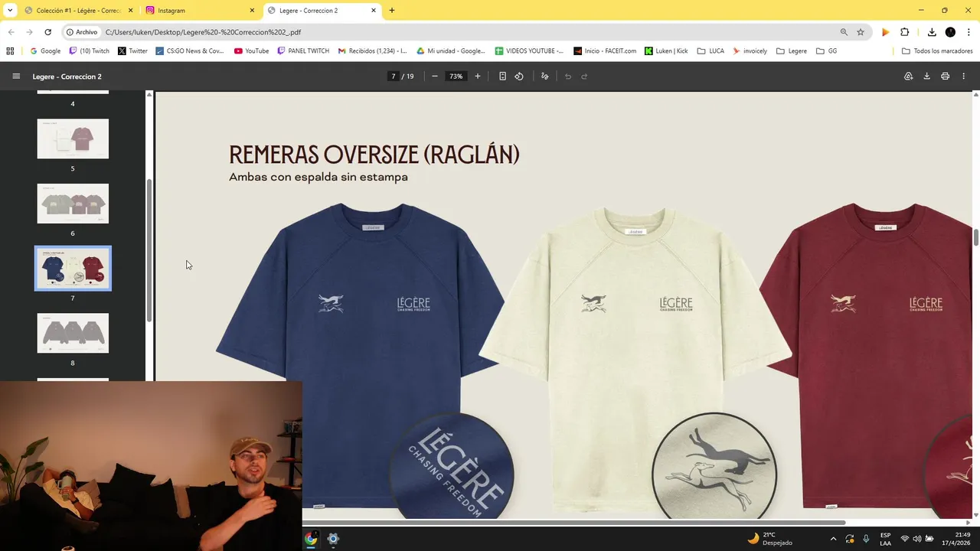Open the invoicely bookmark
The height and width of the screenshot is (551, 980).
(750, 51)
